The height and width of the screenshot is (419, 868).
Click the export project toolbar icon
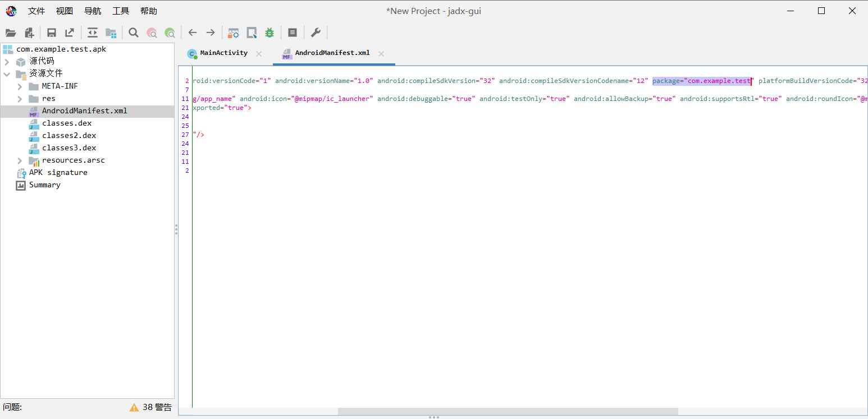click(70, 33)
